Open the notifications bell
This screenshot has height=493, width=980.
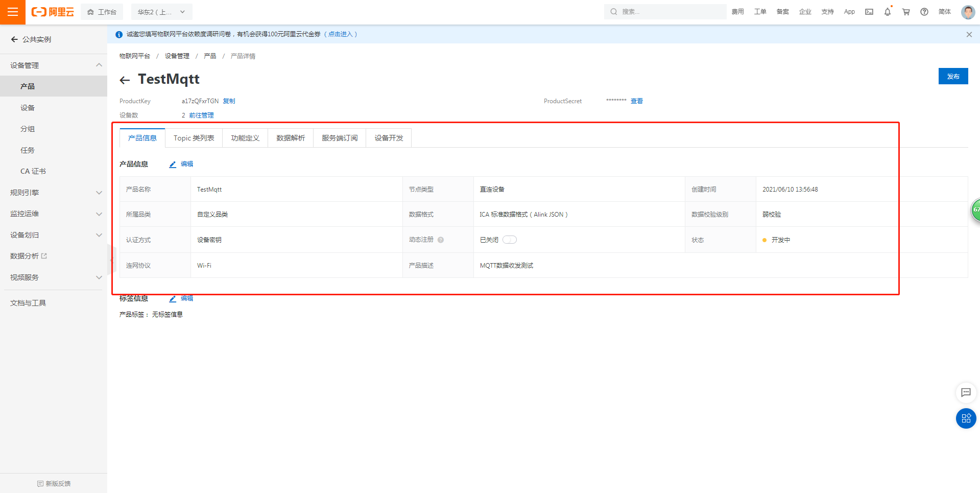[888, 12]
